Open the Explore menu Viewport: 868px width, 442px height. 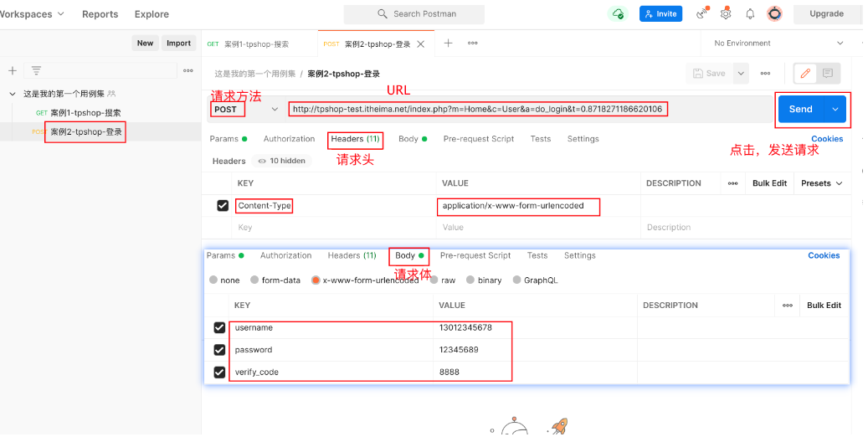click(152, 14)
